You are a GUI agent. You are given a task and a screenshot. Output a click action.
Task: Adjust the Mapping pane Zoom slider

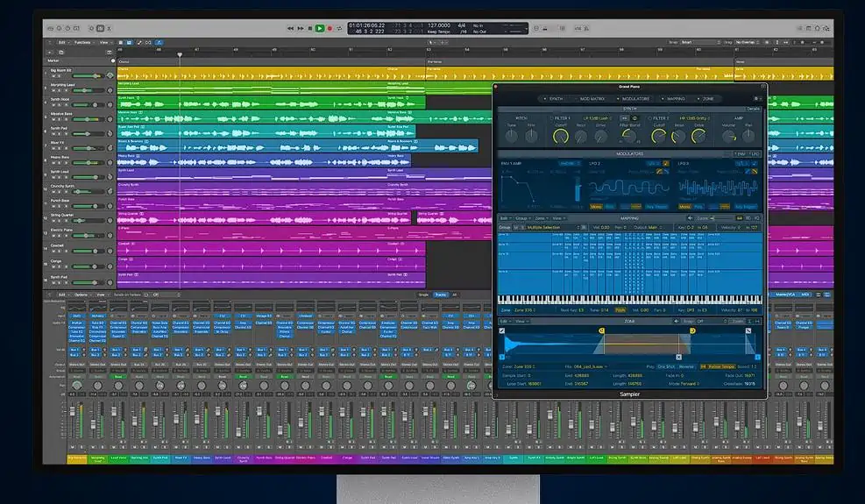722,218
